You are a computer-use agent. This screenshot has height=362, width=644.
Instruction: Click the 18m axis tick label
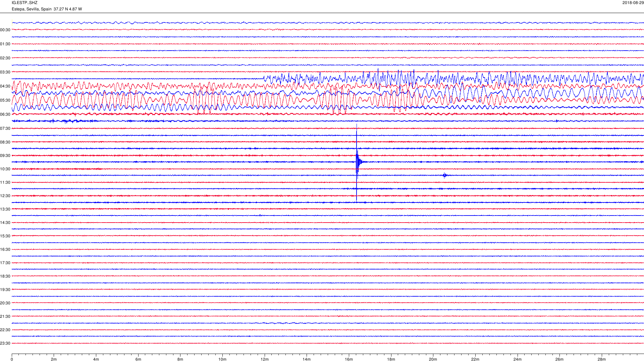(391, 359)
